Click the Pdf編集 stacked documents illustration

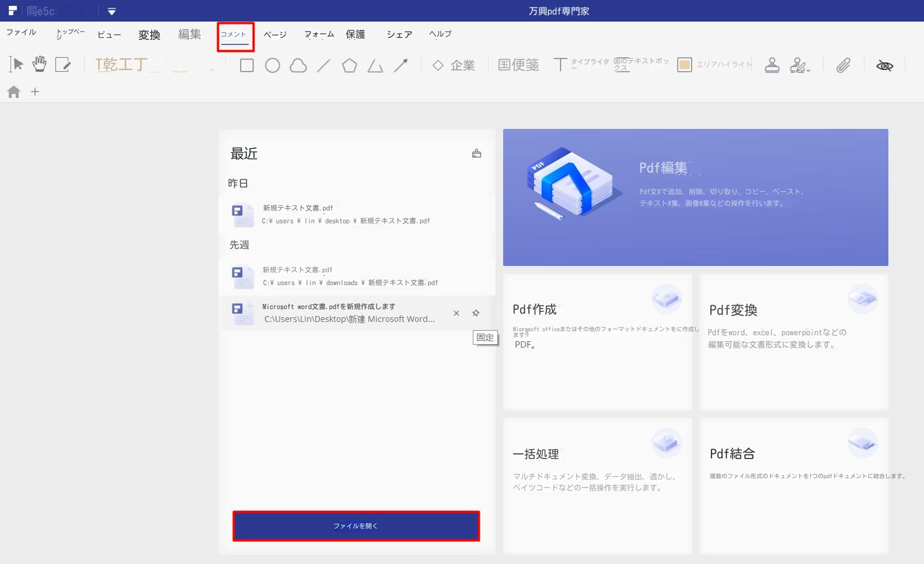pyautogui.click(x=574, y=183)
